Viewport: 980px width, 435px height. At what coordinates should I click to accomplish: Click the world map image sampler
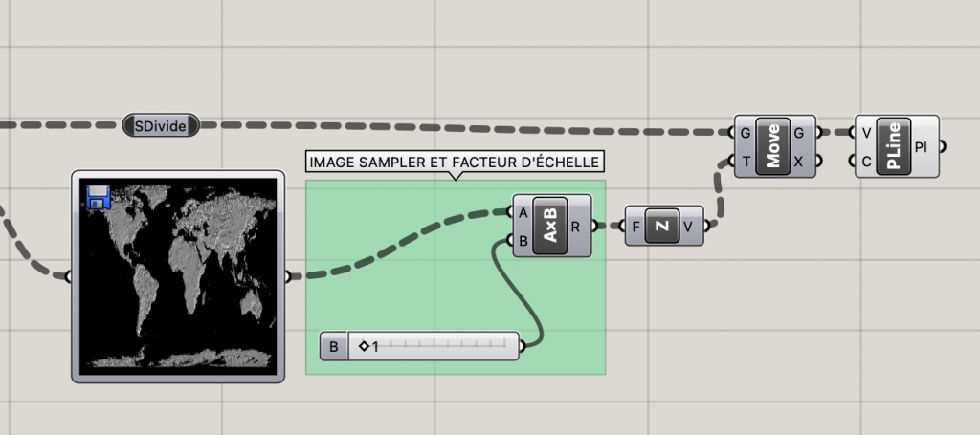[x=178, y=276]
